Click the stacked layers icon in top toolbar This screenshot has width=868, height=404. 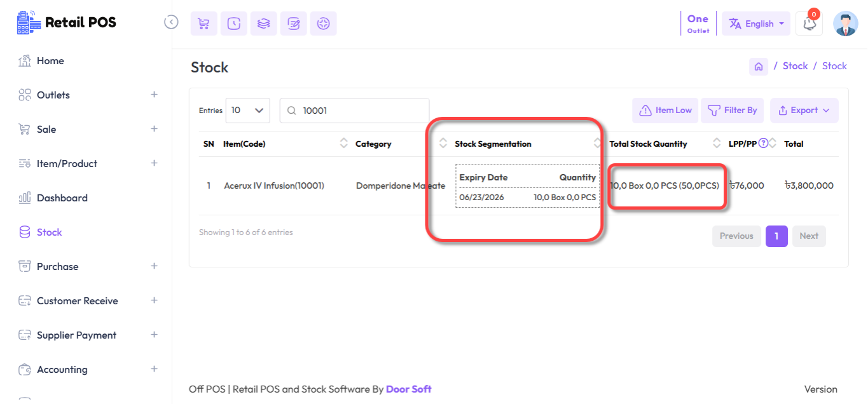[x=263, y=24]
